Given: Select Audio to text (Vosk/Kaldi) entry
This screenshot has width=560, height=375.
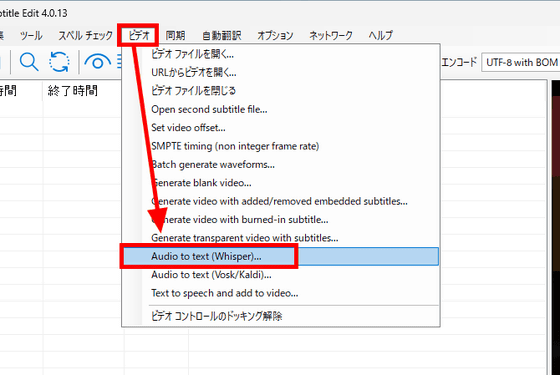Looking at the screenshot, I should 281,275.
